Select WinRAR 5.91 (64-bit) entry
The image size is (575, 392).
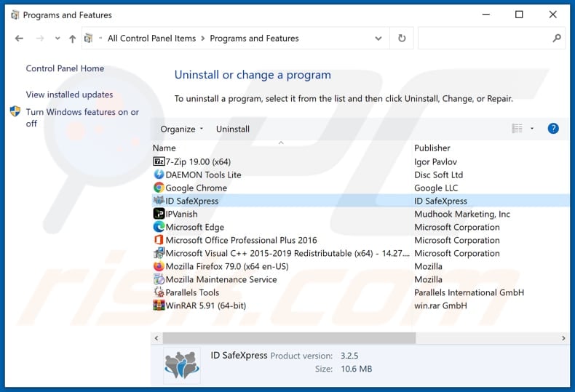click(x=206, y=305)
